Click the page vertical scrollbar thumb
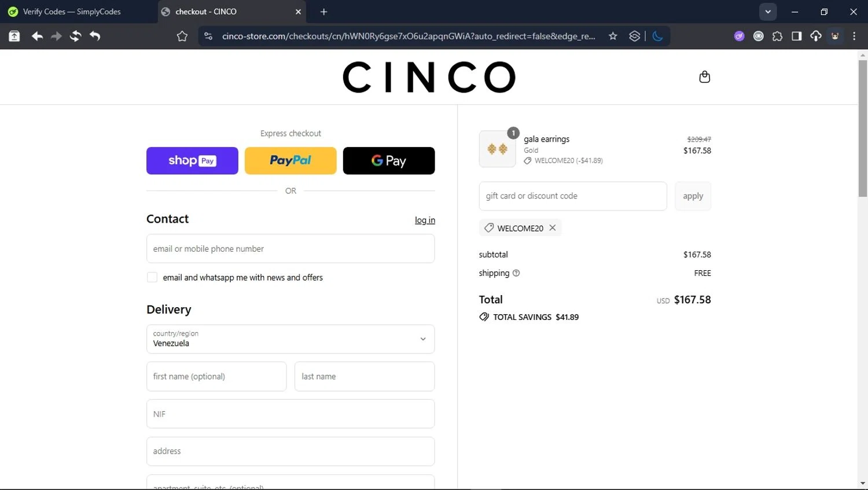Image resolution: width=868 pixels, height=490 pixels. [x=863, y=127]
